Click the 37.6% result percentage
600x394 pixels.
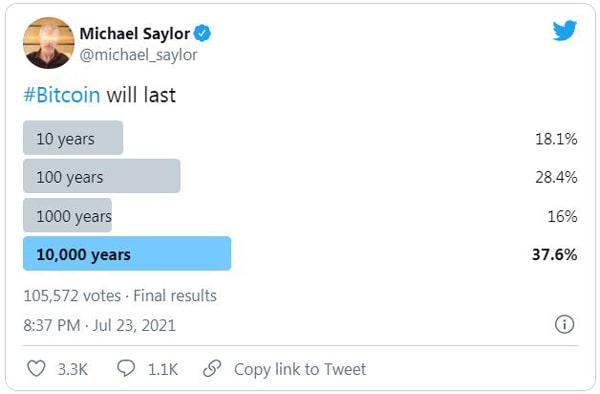pyautogui.click(x=554, y=254)
